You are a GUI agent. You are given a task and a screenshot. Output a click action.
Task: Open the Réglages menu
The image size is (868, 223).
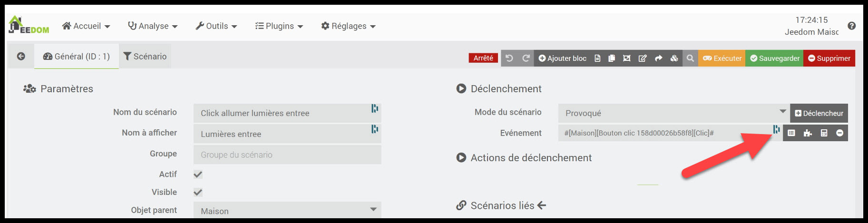[x=348, y=26]
